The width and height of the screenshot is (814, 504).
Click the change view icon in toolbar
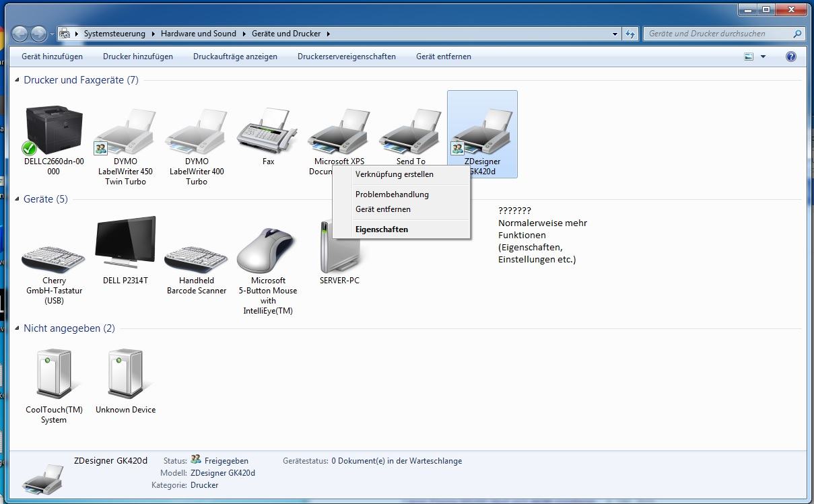[x=749, y=57]
